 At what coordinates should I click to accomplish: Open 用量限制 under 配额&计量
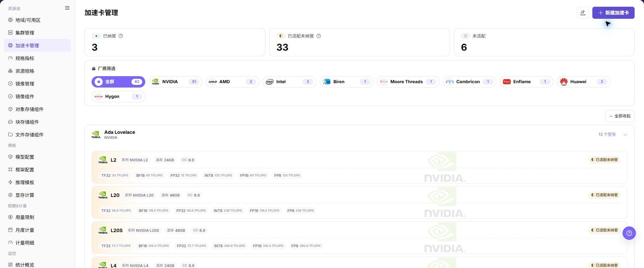point(37,217)
